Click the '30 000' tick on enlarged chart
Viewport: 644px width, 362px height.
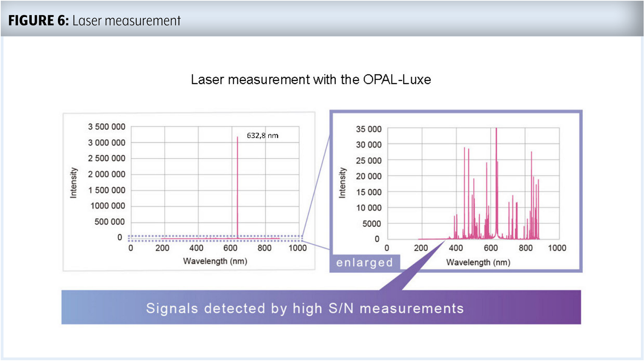[369, 145]
